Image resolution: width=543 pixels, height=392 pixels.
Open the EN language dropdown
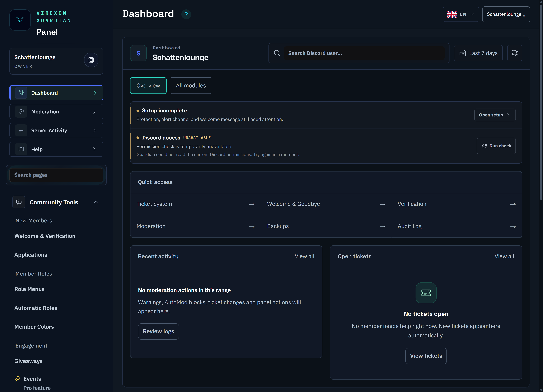(x=461, y=14)
